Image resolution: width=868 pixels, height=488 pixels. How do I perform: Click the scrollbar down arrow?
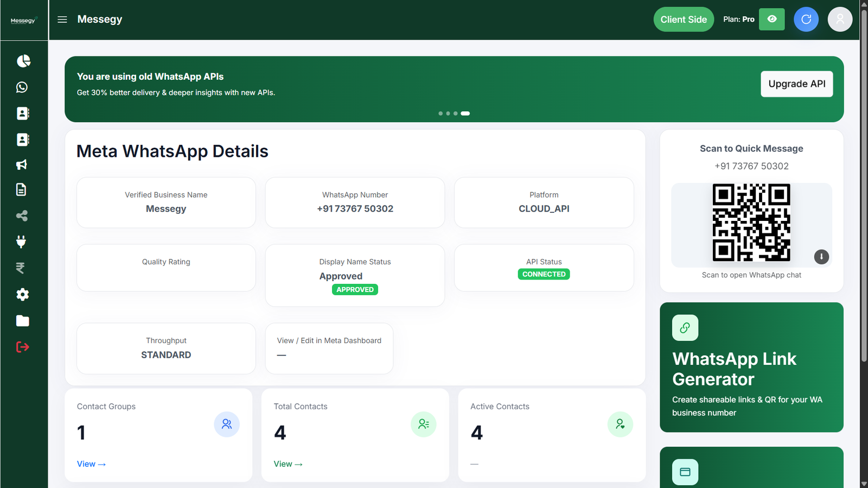pos(864,484)
